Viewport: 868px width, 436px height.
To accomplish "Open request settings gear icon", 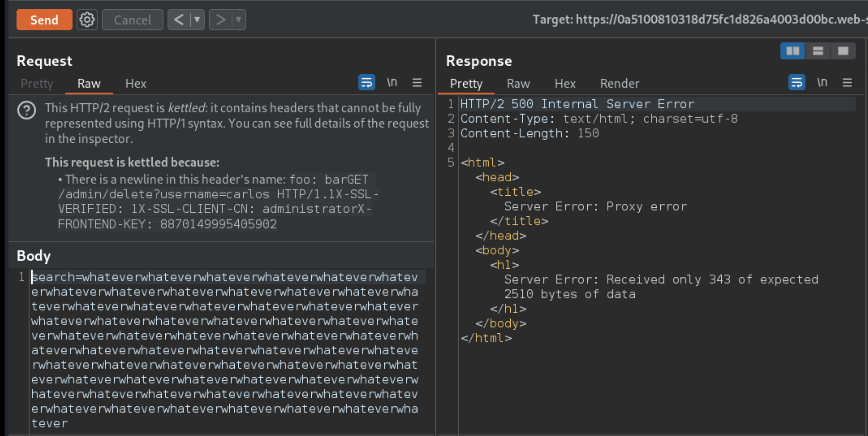I will click(x=87, y=20).
